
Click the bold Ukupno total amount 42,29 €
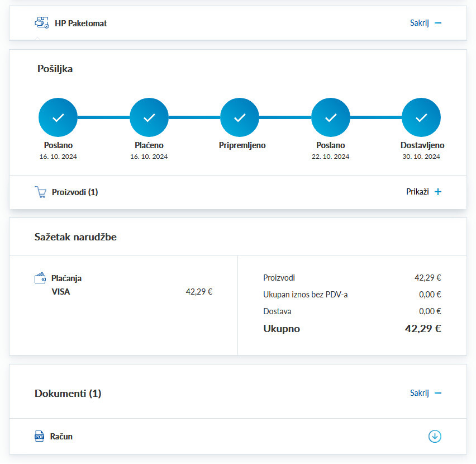tap(423, 329)
